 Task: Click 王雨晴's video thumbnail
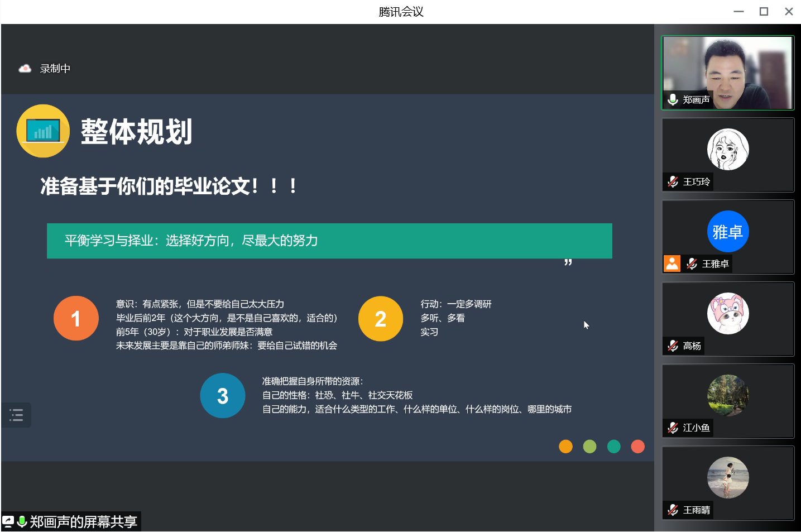[x=728, y=477]
